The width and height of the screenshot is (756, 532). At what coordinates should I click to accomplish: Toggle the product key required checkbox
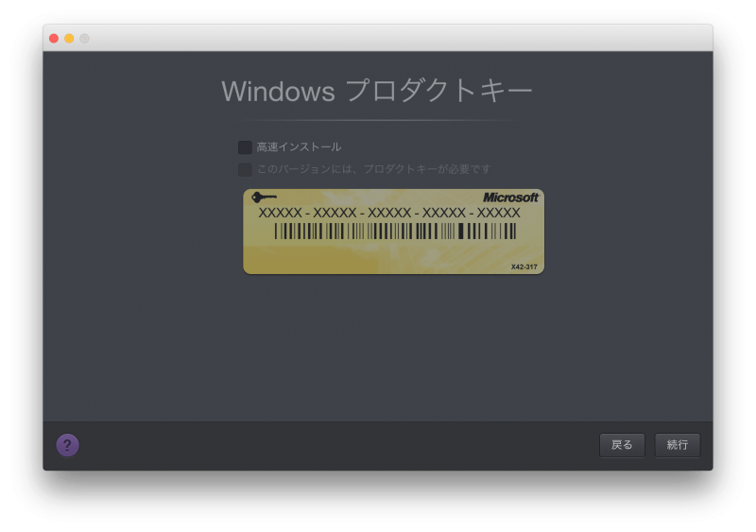click(x=245, y=169)
